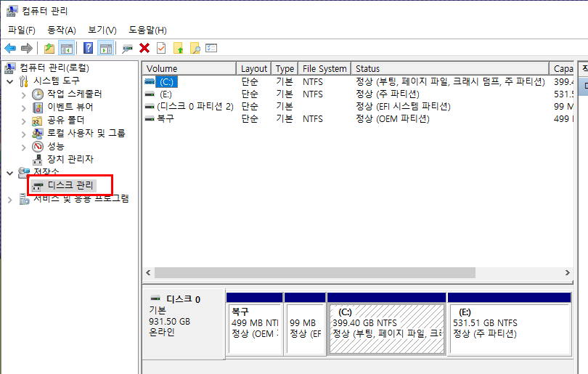Click the Computer Management title bar icon
The image size is (588, 374).
point(12,11)
